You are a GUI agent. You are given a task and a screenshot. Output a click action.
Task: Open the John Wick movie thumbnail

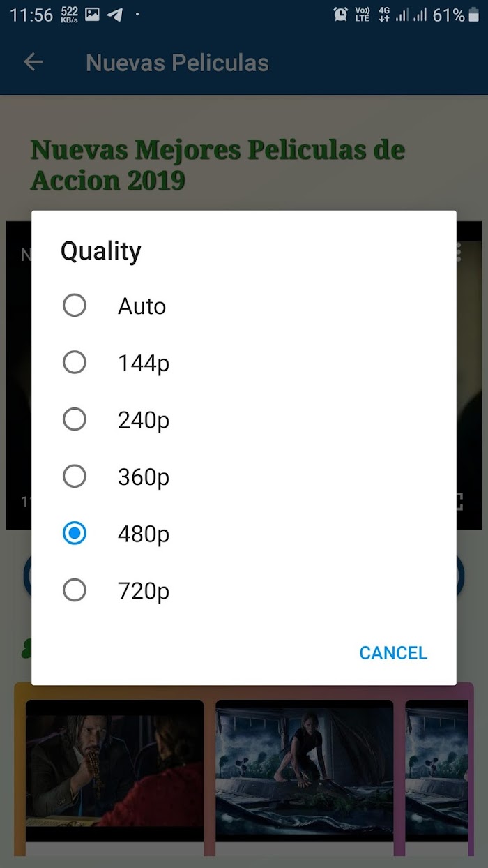coord(115,771)
